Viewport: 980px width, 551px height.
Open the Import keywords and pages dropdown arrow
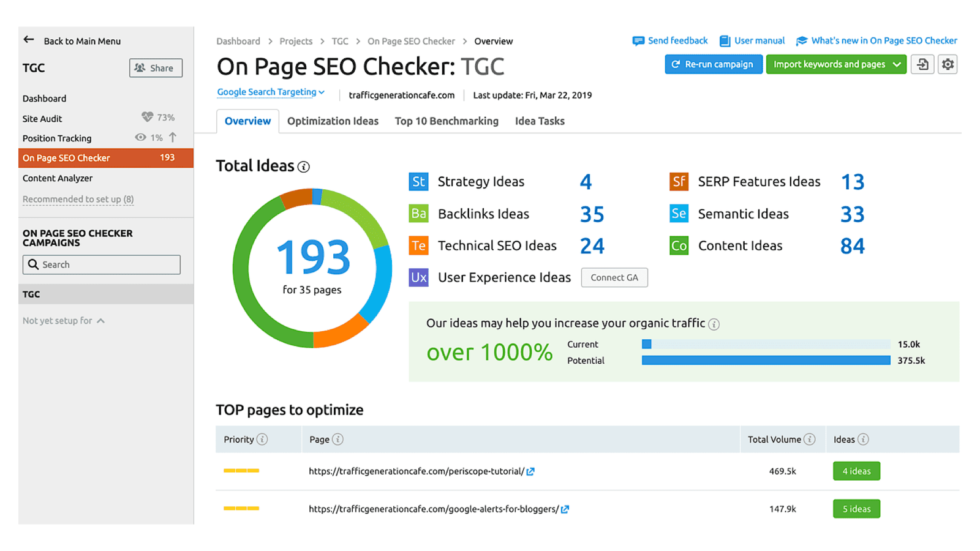(x=898, y=64)
